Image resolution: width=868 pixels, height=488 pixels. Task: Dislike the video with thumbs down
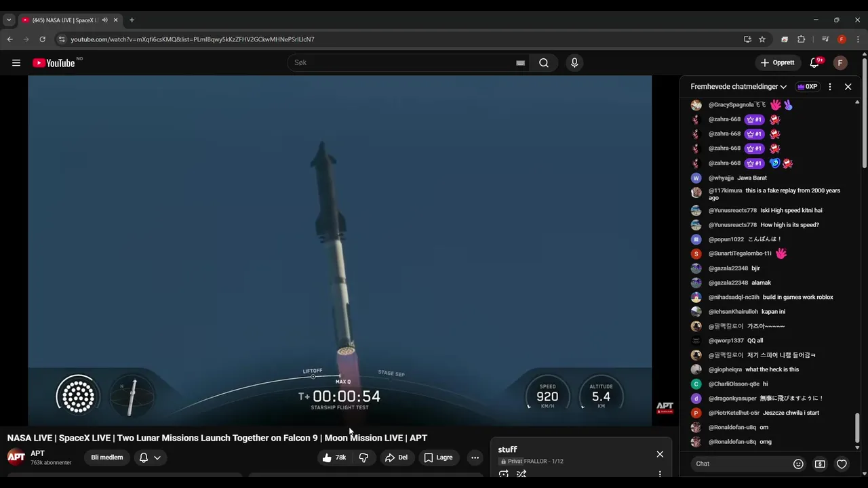pos(363,457)
